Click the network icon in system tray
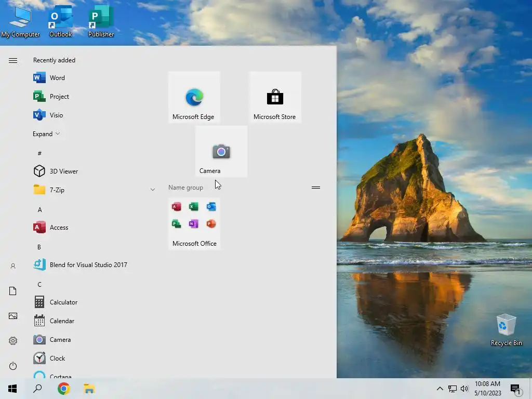The image size is (532, 399). (453, 389)
